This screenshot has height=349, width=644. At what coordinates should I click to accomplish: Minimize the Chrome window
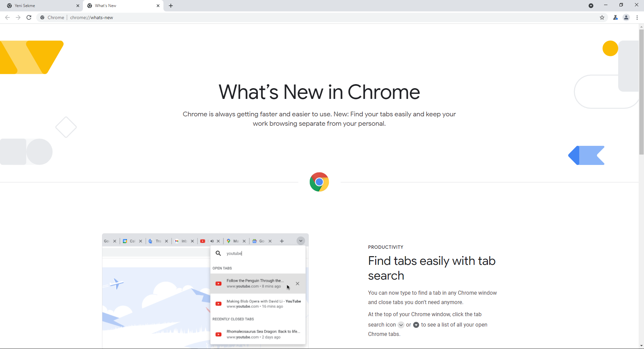(x=606, y=5)
